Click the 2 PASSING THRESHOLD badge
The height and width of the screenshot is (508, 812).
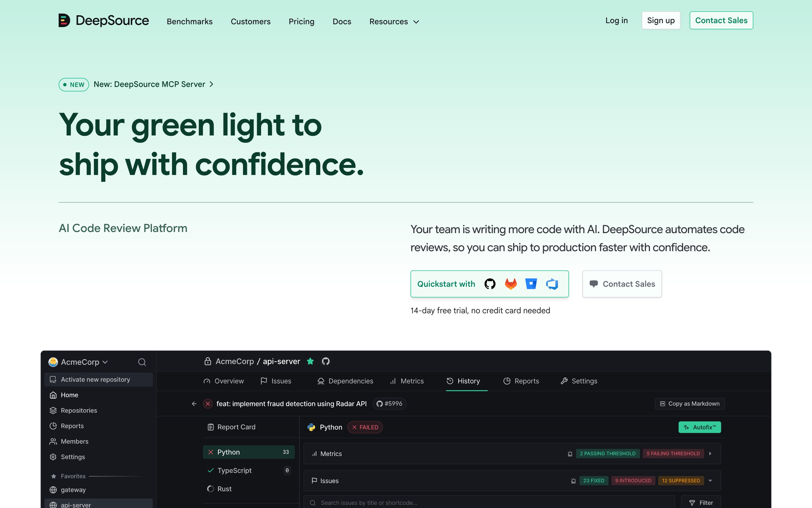(608, 454)
